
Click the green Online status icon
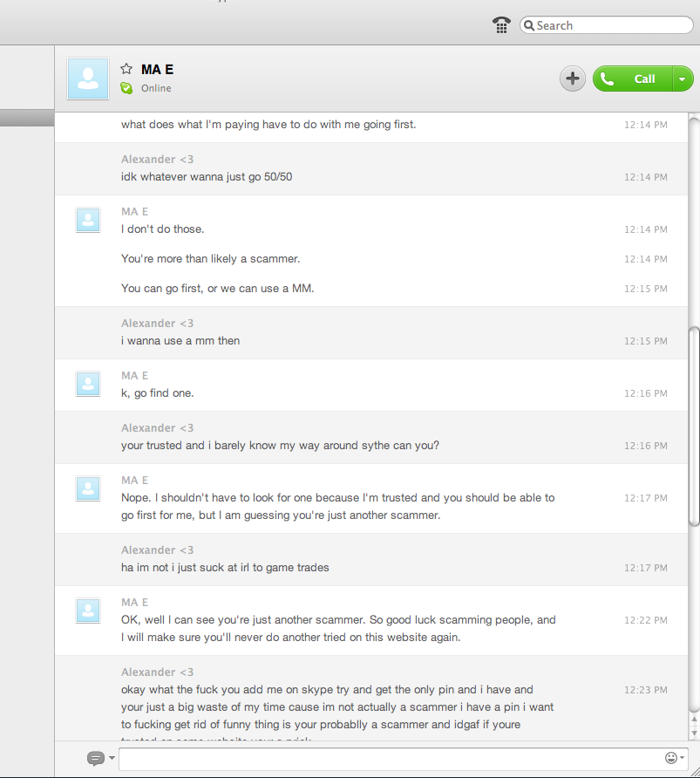(126, 88)
